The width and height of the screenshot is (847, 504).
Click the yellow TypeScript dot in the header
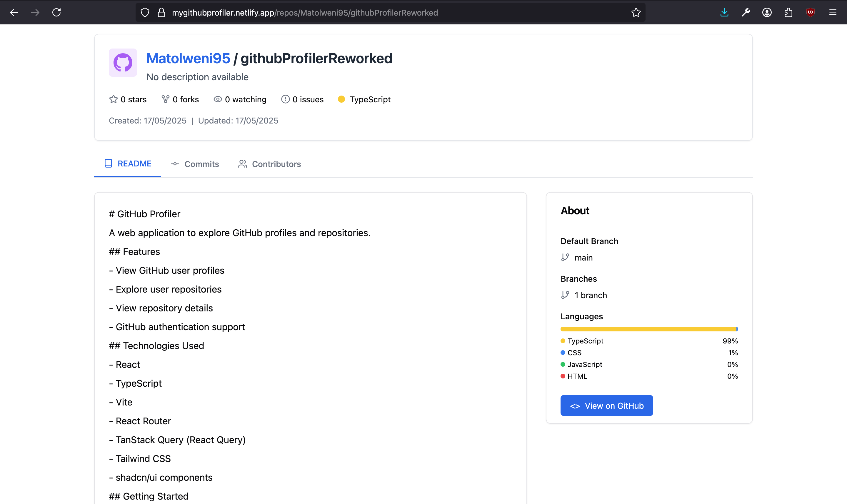(342, 99)
